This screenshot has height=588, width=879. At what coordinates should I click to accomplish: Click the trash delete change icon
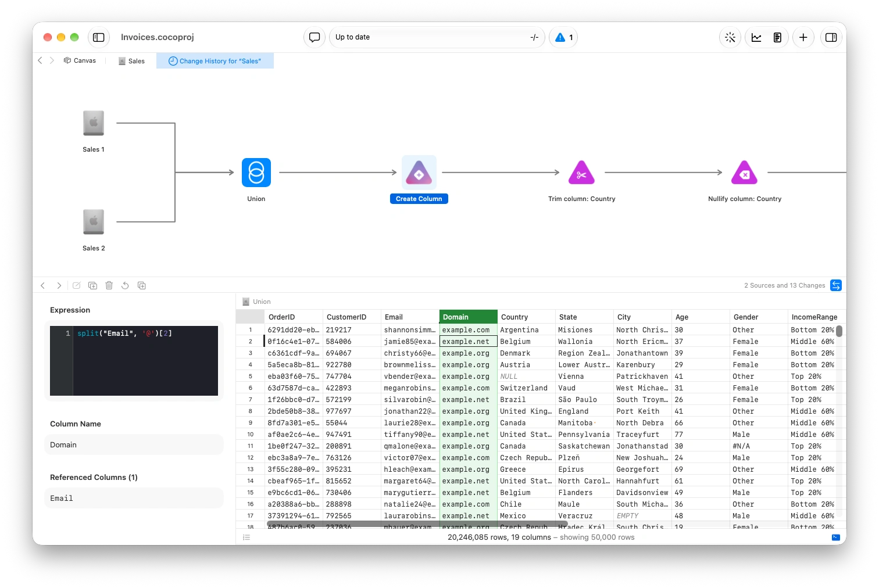(109, 285)
